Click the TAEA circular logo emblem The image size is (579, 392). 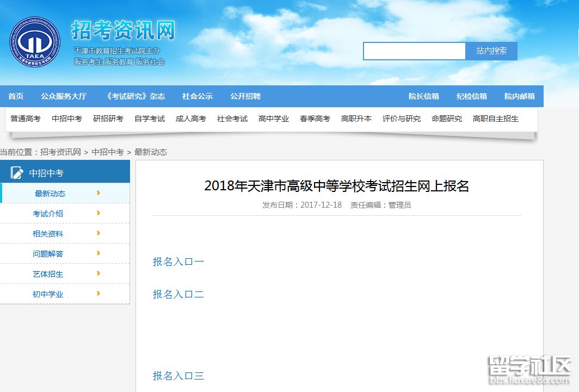point(34,41)
